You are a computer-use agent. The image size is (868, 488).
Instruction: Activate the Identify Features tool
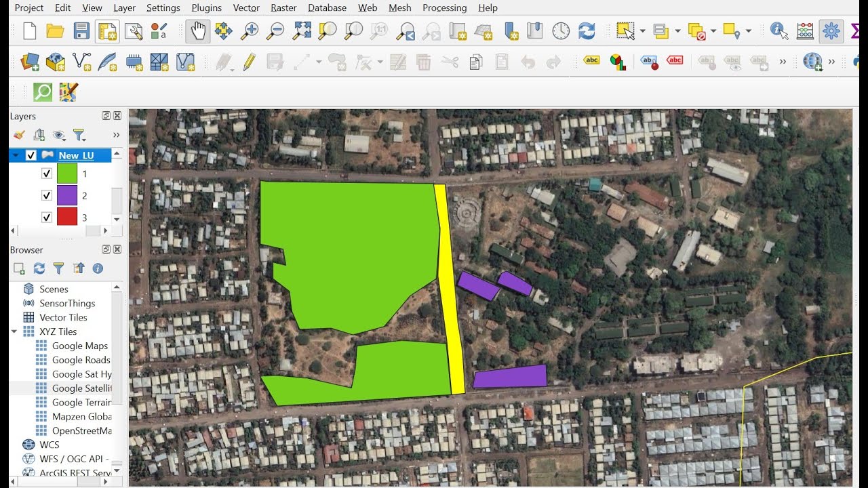(778, 31)
